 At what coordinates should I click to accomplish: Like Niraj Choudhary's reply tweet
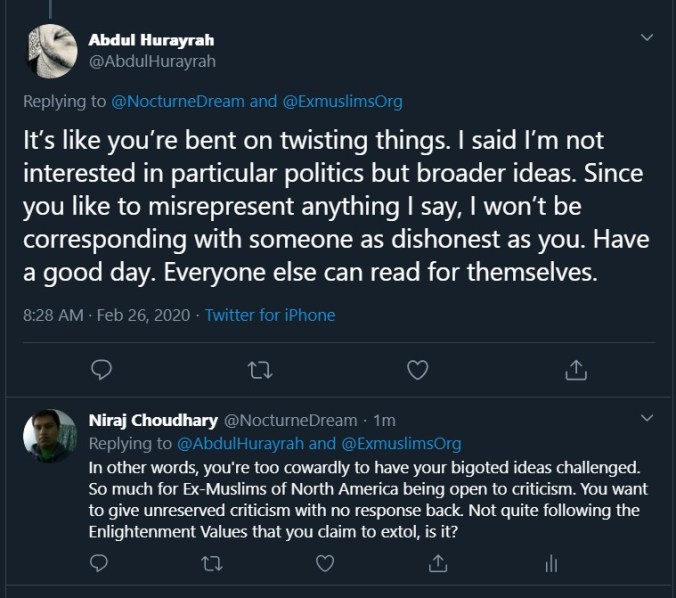pos(325,564)
